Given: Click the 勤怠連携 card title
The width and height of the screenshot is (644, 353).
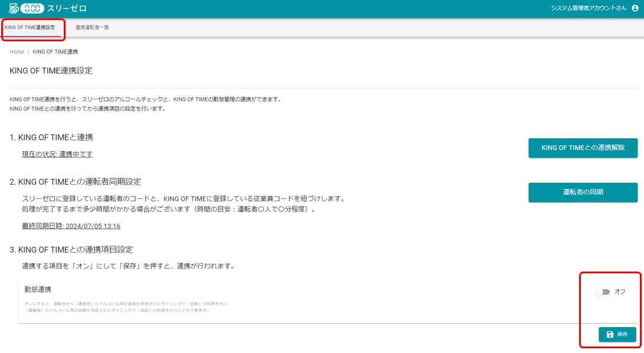Looking at the screenshot, I should (x=38, y=289).
